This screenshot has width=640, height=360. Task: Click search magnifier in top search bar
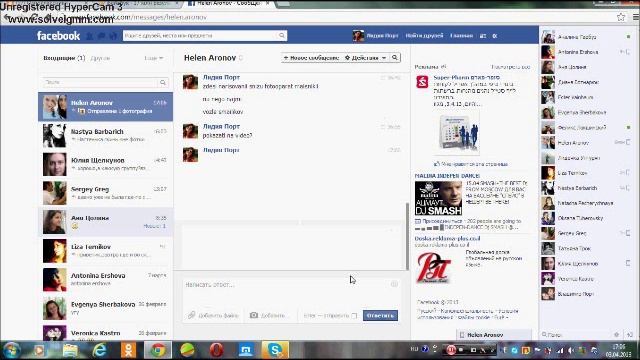click(x=282, y=36)
